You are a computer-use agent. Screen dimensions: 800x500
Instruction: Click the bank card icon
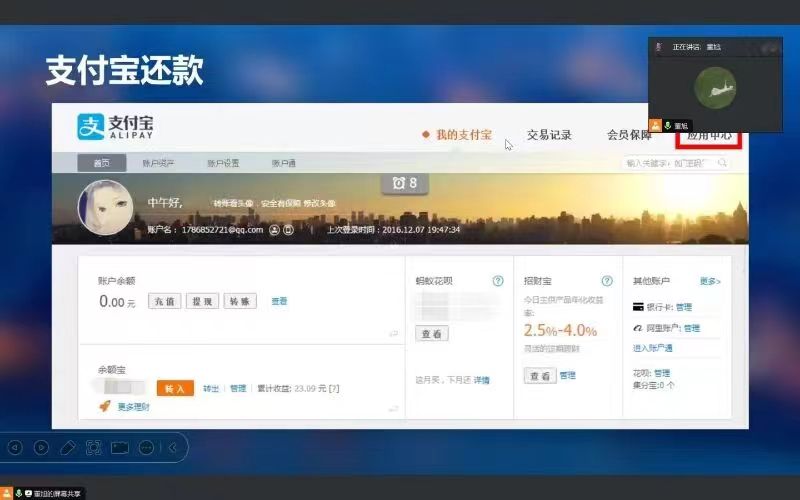(638, 307)
